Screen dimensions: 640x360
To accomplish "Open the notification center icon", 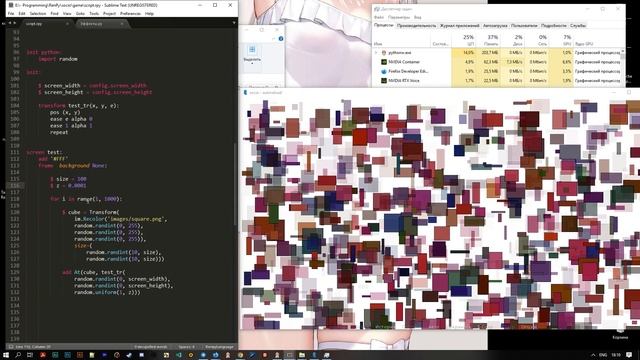I will pos(629,355).
